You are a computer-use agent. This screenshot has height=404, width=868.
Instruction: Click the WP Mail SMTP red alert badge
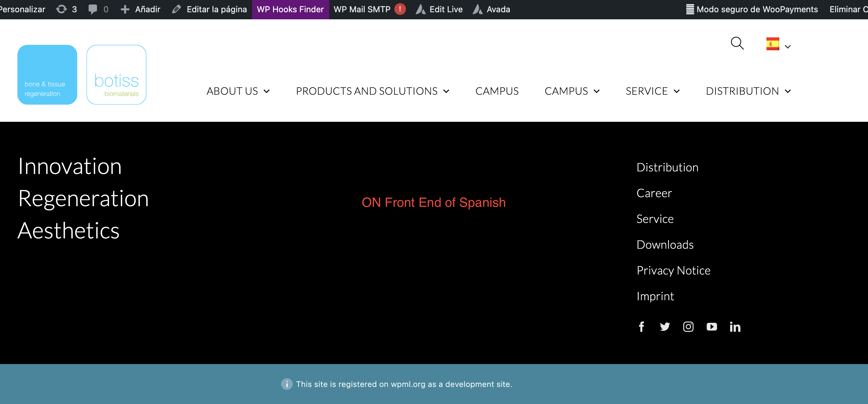pos(400,9)
